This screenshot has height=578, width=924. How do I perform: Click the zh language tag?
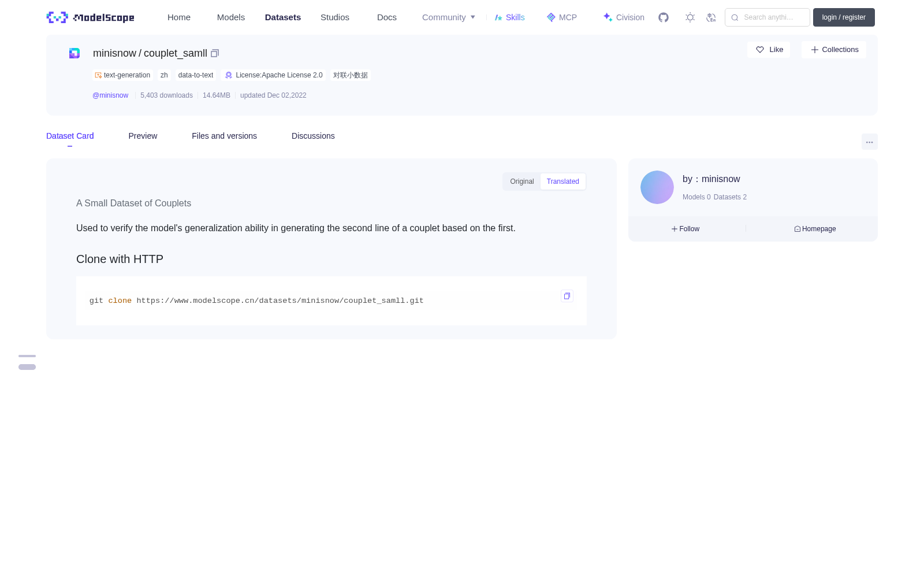164,75
